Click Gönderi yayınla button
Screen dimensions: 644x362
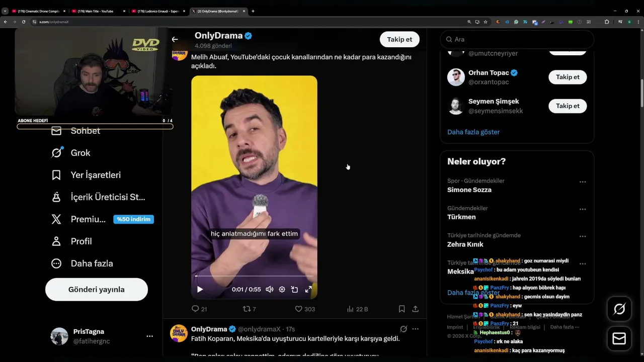97,290
